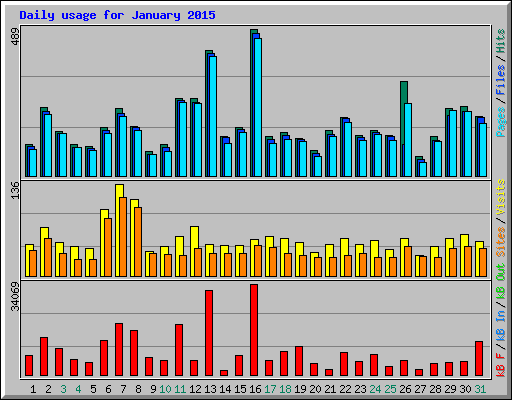Select day label 6 on the x-axis

coord(108,389)
